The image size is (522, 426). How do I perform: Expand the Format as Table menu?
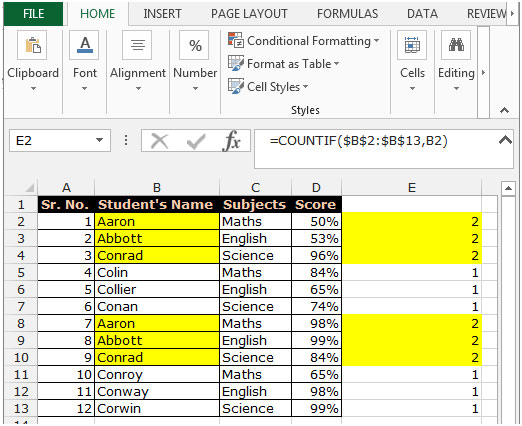tap(283, 63)
